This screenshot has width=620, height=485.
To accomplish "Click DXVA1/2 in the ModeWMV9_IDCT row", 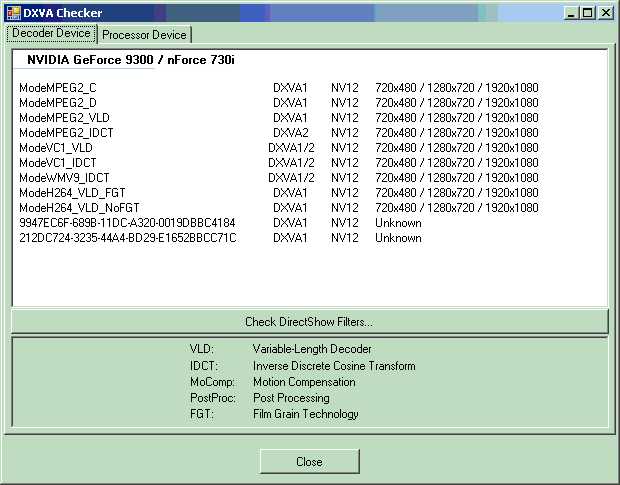I will (291, 178).
